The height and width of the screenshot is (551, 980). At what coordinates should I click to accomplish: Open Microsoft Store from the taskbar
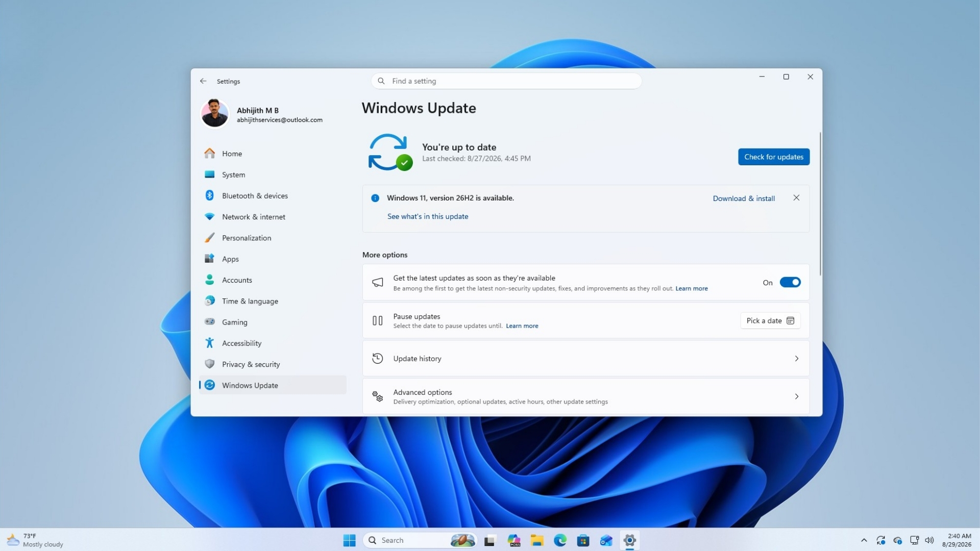click(x=583, y=540)
